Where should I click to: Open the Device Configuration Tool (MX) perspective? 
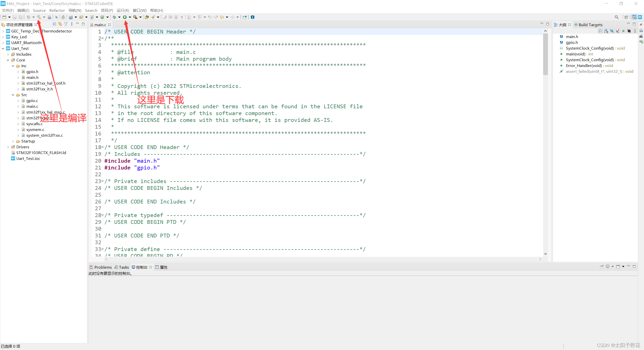click(640, 17)
